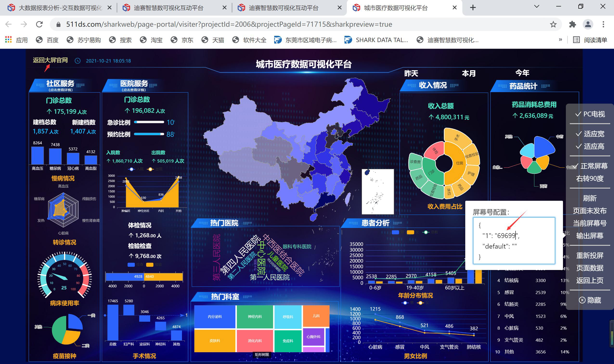The image size is (614, 364).
Task: Toggle the PC电视 option
Action: [x=590, y=114]
